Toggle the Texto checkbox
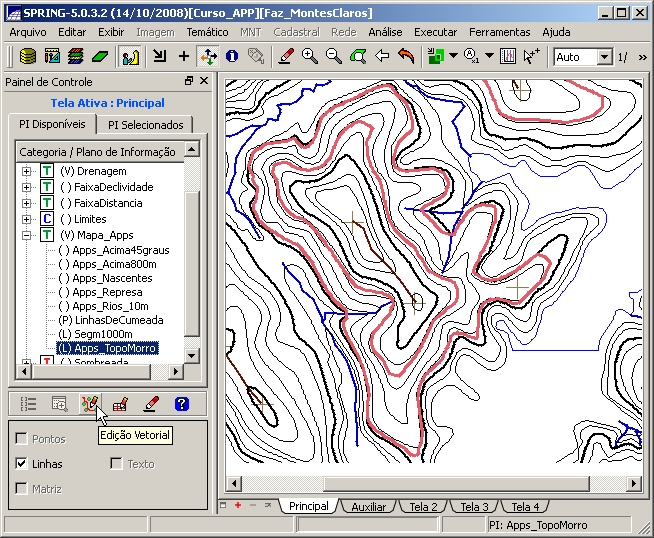654x538 pixels. pyautogui.click(x=117, y=464)
